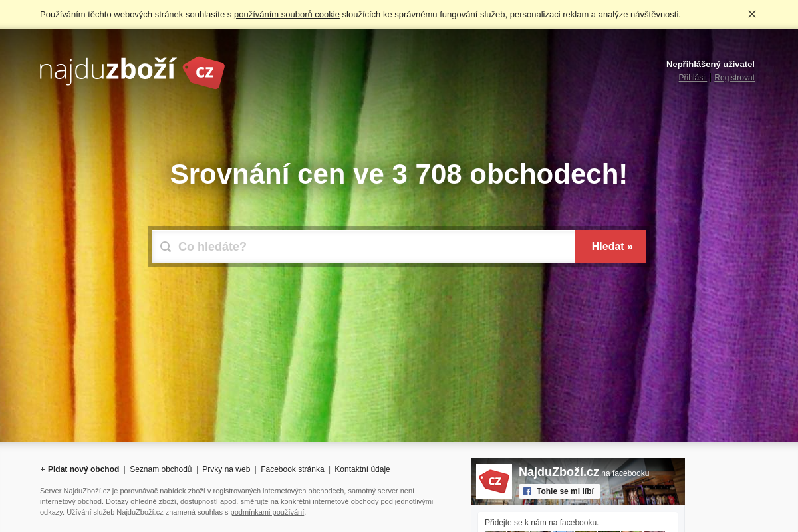Click the 'Nepřihlášený uživatel' text
Screen dimensions: 798x532
pos(710,65)
